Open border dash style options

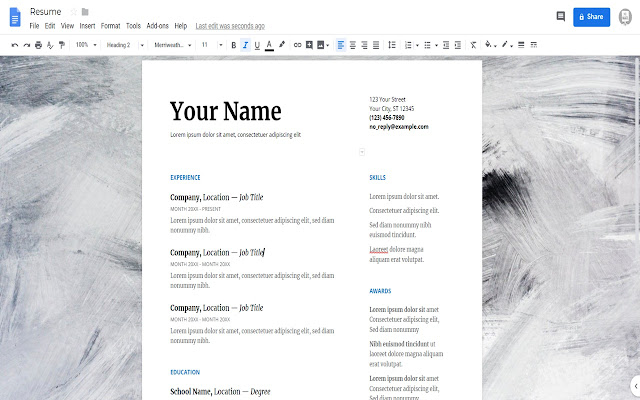[533, 45]
